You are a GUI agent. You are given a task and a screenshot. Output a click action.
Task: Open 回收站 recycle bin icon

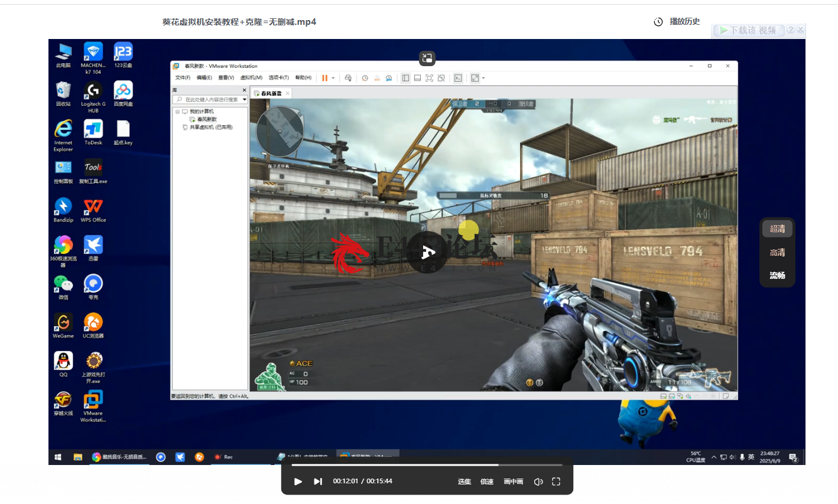click(63, 95)
